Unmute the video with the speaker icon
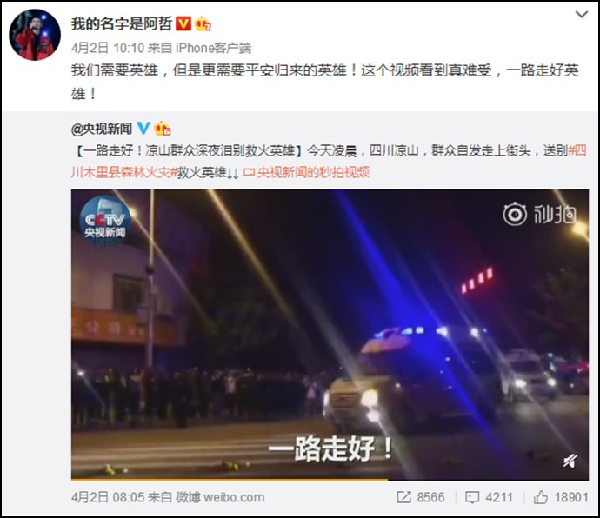The width and height of the screenshot is (600, 518). (x=570, y=461)
